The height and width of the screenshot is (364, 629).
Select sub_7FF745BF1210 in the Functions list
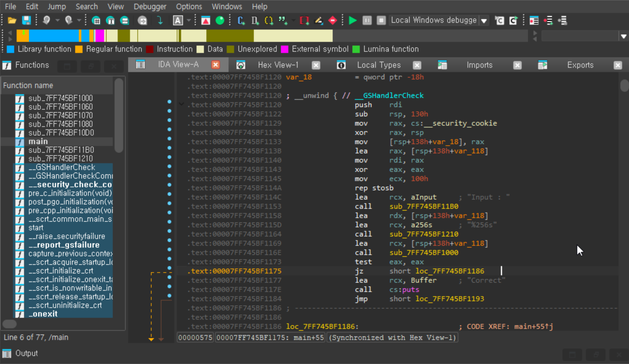60,159
